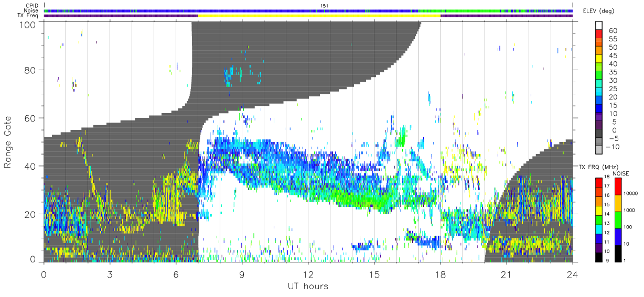Click the '35' tick on ELEV colorbar
This screenshot has height=297, width=644.
(613, 72)
